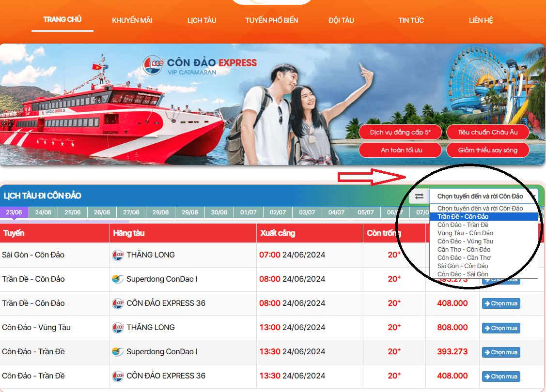Screen dimensions: 546x392
Task: Select Sài Gòn - Côn Đảo option in list
Action: [x=484, y=266]
